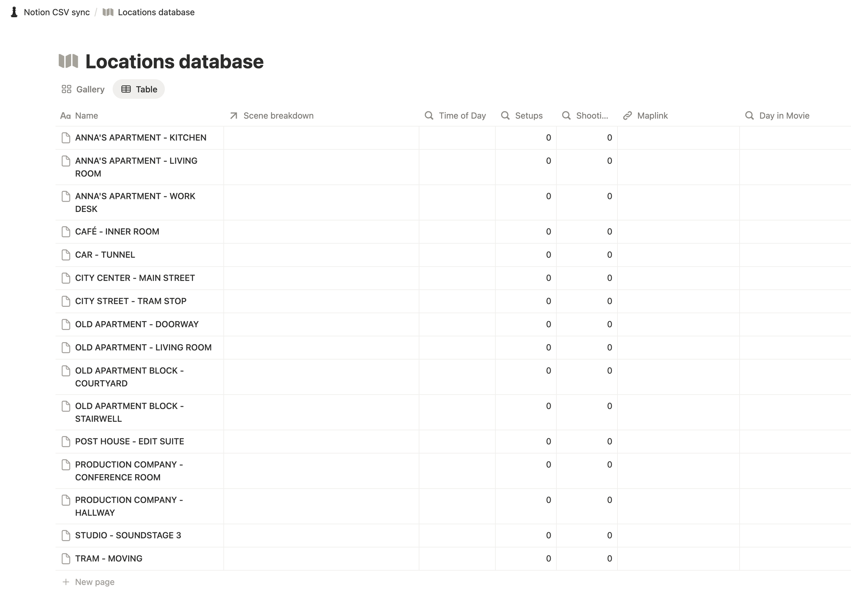
Task: Click the page icon for CAR - TUNNEL
Action: pyautogui.click(x=66, y=255)
